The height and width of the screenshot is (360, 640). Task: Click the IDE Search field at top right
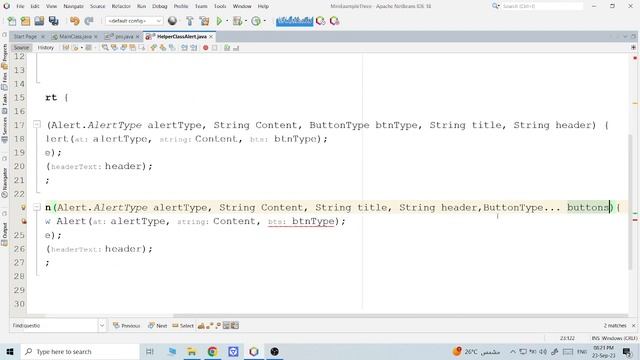click(x=541, y=7)
